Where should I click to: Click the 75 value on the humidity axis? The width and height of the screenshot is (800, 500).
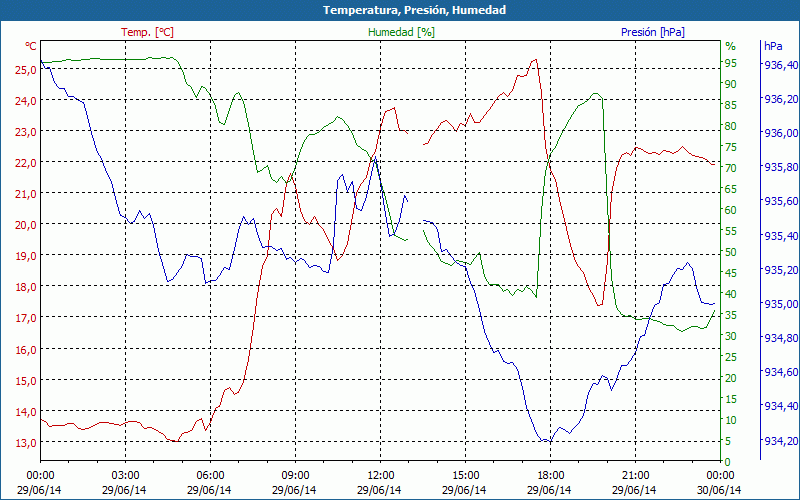[x=731, y=147]
